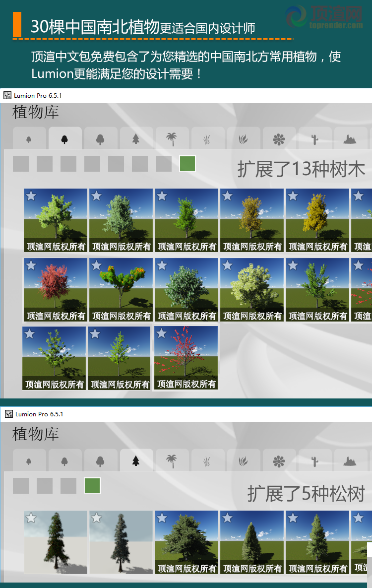The height and width of the screenshot is (588, 372).
Task: Toggle favorite star on pink-red tree thumbnail
Action: pos(31,265)
